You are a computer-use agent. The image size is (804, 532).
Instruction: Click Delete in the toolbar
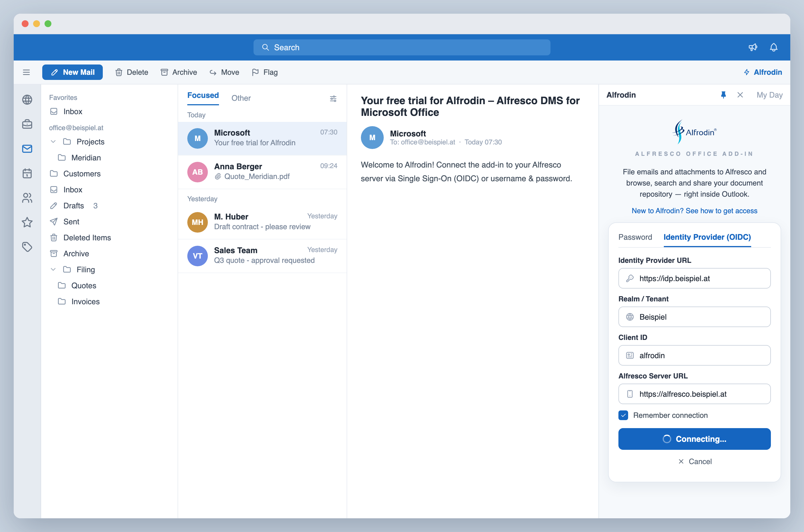[132, 72]
